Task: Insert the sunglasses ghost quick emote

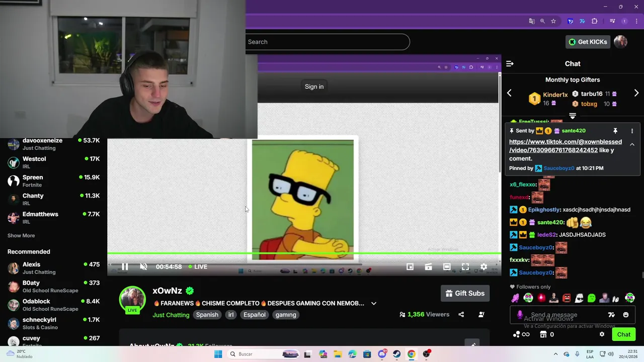Action: [579, 298]
